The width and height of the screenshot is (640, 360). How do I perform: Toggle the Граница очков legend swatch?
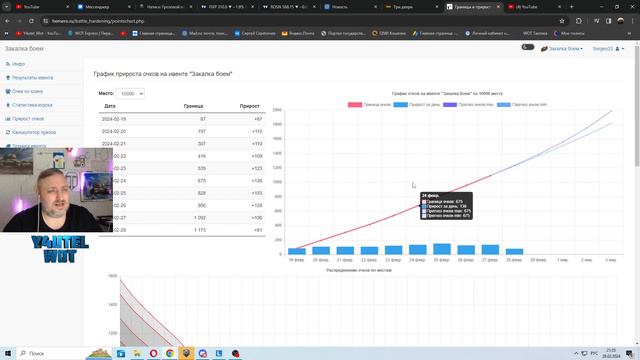(355, 105)
